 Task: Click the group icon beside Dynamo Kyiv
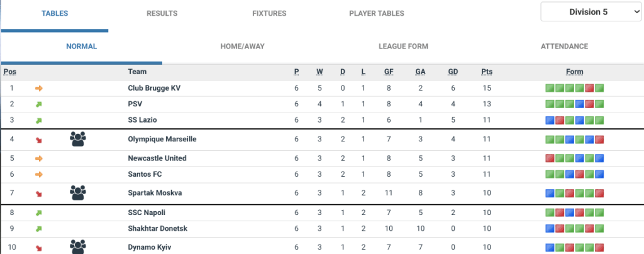(x=78, y=246)
